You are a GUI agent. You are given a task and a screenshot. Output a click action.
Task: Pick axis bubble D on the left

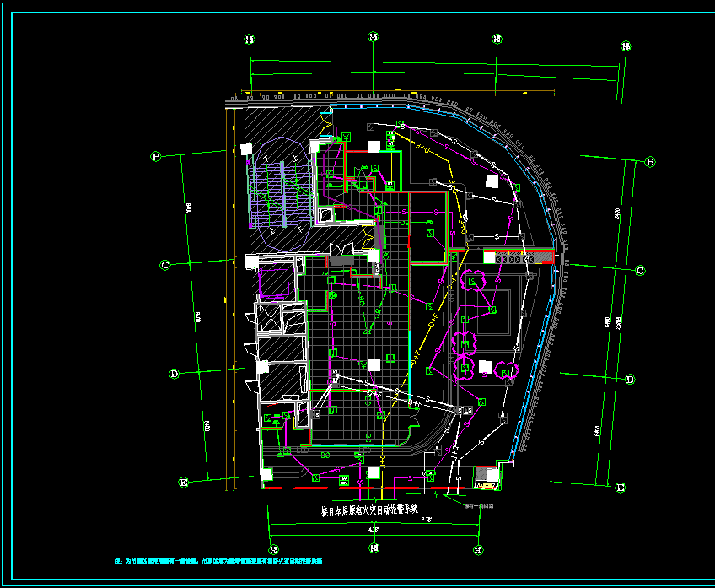[175, 374]
